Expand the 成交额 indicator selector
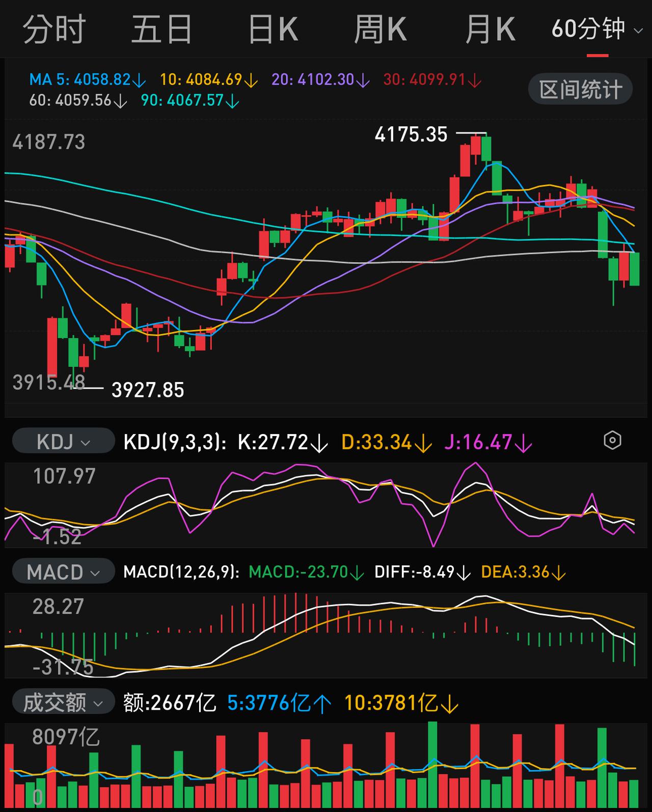 (x=63, y=702)
